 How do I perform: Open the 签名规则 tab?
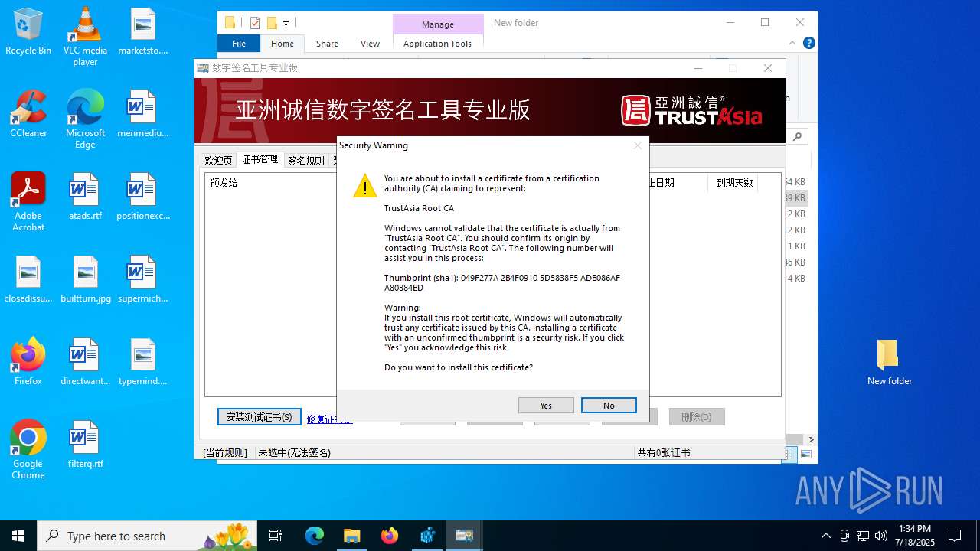click(305, 161)
